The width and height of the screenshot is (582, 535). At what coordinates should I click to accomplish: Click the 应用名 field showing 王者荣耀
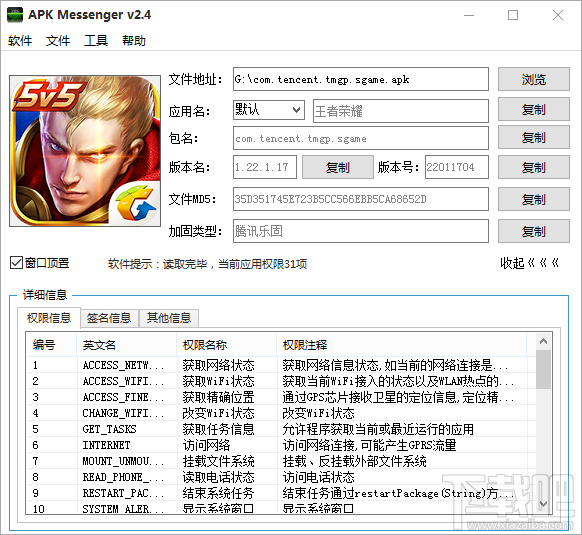[x=401, y=111]
